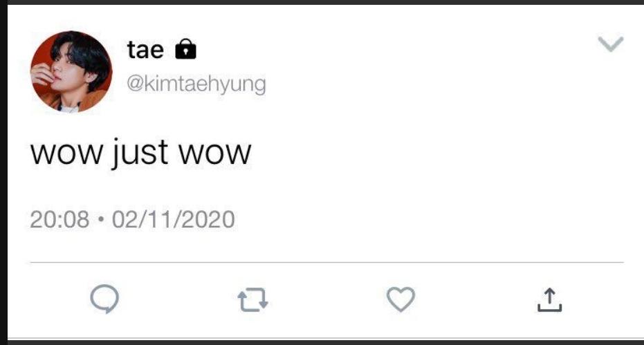Screen dimensions: 644x345
Task: Like the tweet with the heart icon
Action: pyautogui.click(x=400, y=299)
